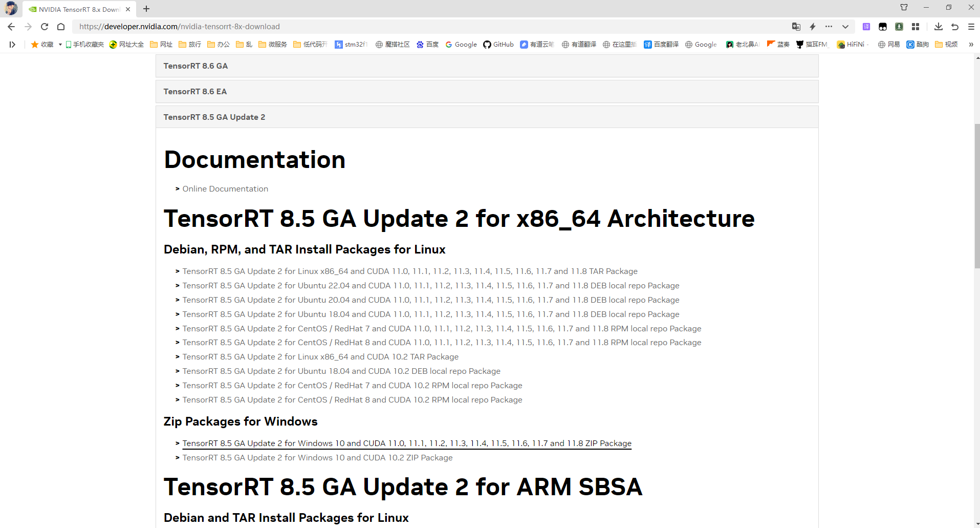This screenshot has height=528, width=980.
Task: Reload the page with the refresh icon
Action: click(x=45, y=27)
